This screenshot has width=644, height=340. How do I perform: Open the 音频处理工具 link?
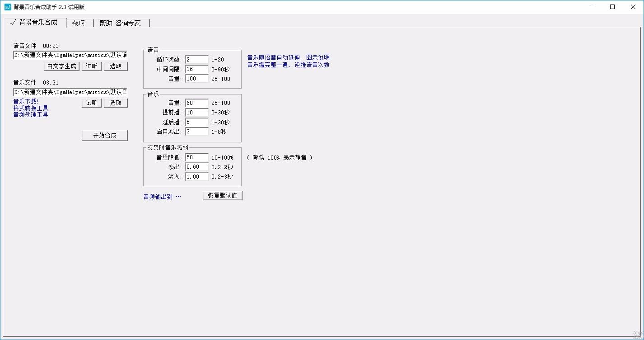(x=31, y=114)
